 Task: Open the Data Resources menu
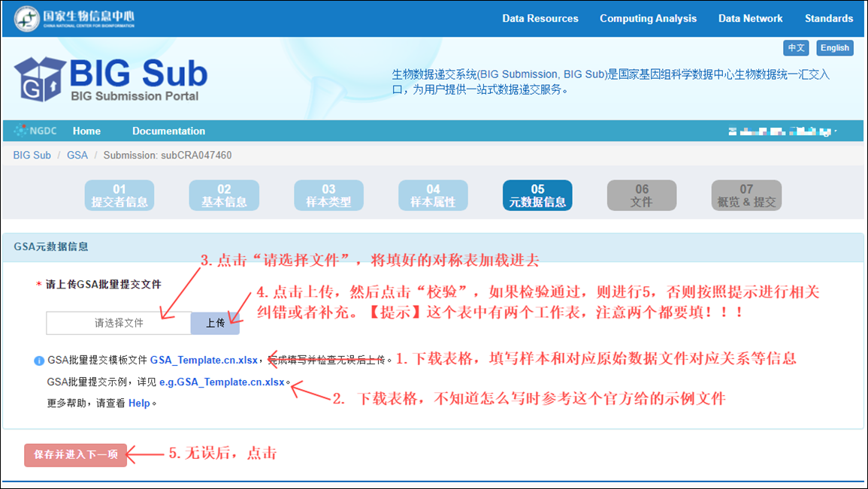540,18
